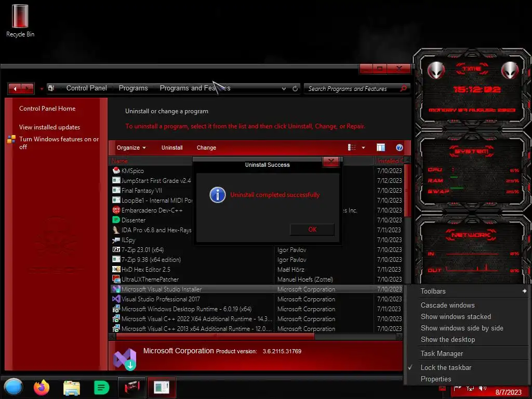Open Turn Windows features on or off
The width and height of the screenshot is (532, 399).
coord(59,143)
